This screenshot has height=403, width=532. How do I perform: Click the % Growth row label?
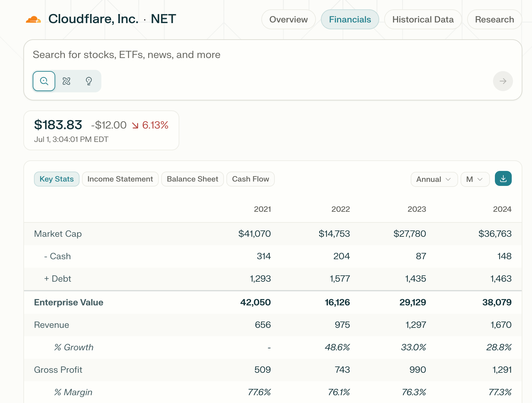pos(74,347)
